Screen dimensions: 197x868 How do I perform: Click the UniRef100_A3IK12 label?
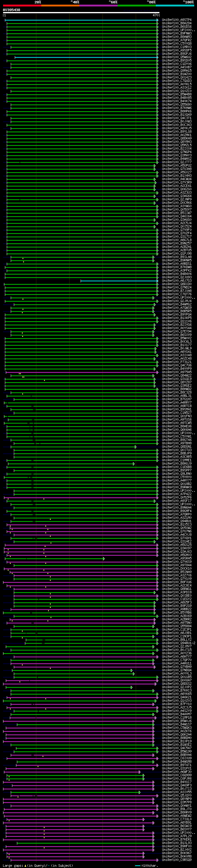[x=177, y=88]
